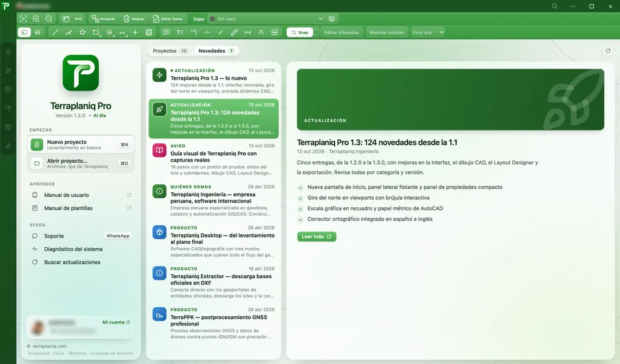This screenshot has width=620, height=364.
Task: Click the Numerar toolbar button
Action: click(103, 19)
